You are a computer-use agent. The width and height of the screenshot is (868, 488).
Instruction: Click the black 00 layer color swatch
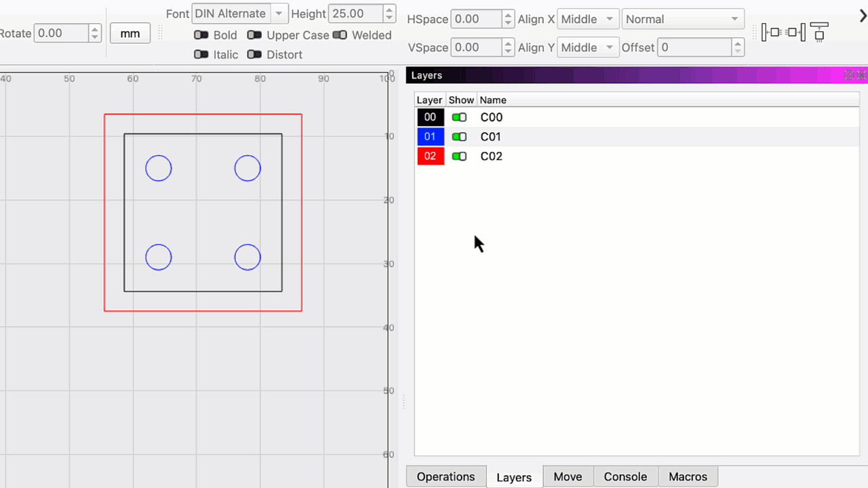(430, 117)
